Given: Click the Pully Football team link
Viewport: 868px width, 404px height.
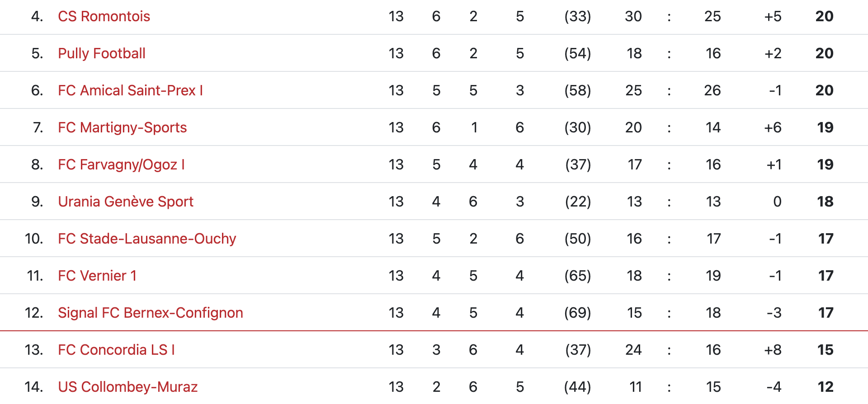Looking at the screenshot, I should pyautogui.click(x=102, y=54).
